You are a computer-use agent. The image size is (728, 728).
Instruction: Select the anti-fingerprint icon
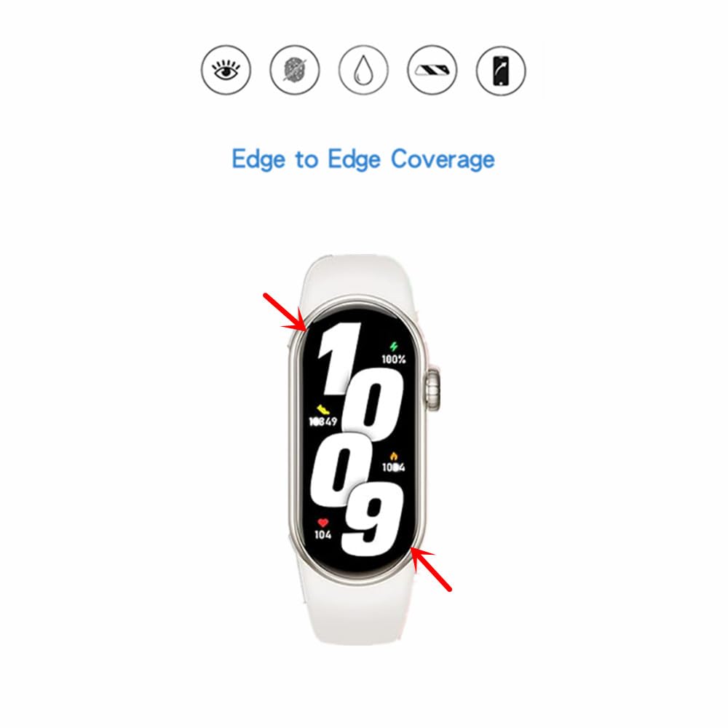click(295, 70)
